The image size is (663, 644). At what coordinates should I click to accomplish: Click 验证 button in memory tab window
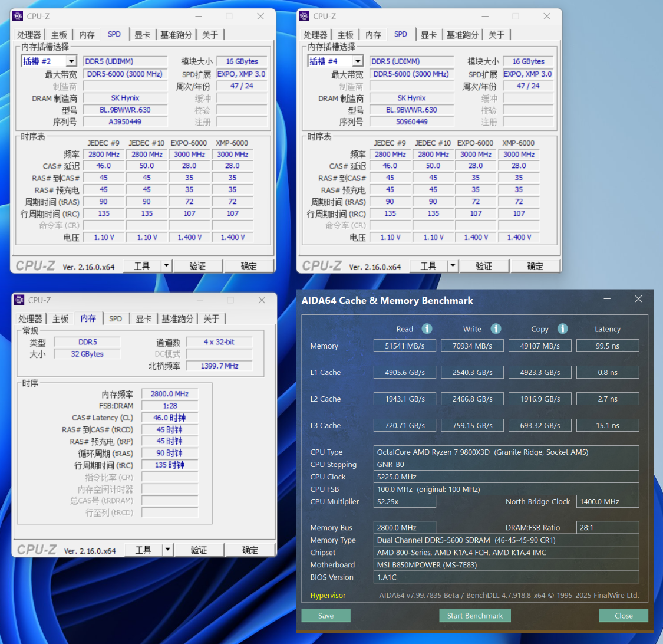(199, 550)
